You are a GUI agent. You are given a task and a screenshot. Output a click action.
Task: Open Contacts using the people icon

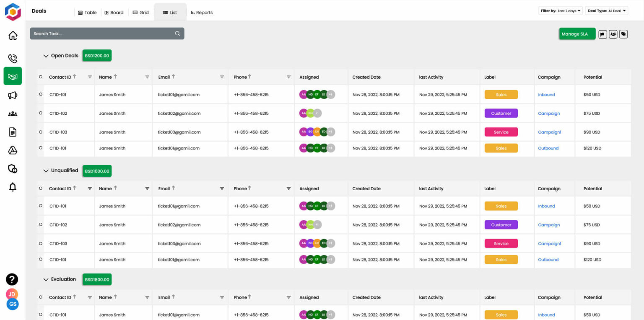(13, 113)
